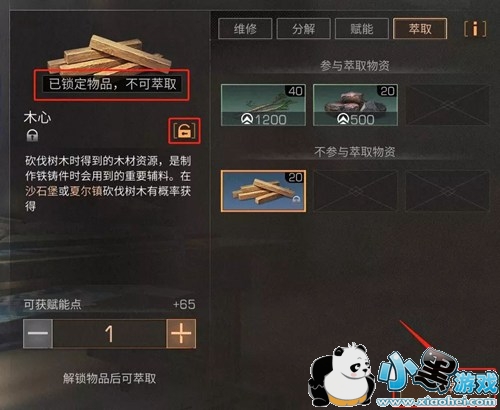Click the last empty slot in excluded materials
Viewport: 500px width, 410px height.
coord(447,191)
